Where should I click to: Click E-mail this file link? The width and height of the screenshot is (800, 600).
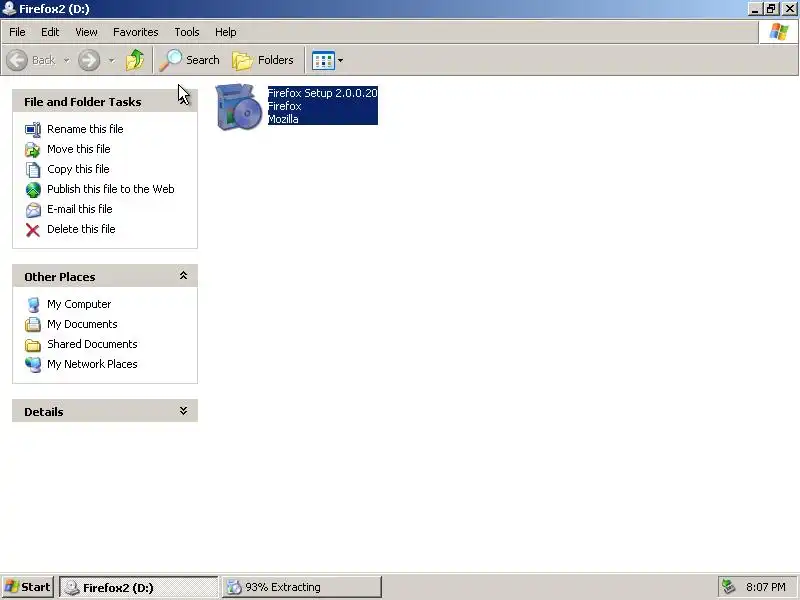80,209
